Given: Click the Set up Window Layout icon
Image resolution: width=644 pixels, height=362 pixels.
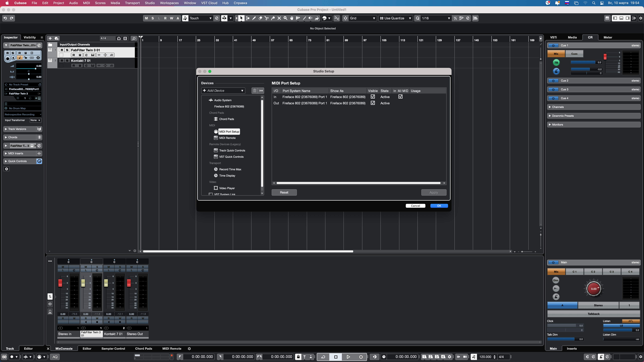Looking at the screenshot, I should pos(634,18).
